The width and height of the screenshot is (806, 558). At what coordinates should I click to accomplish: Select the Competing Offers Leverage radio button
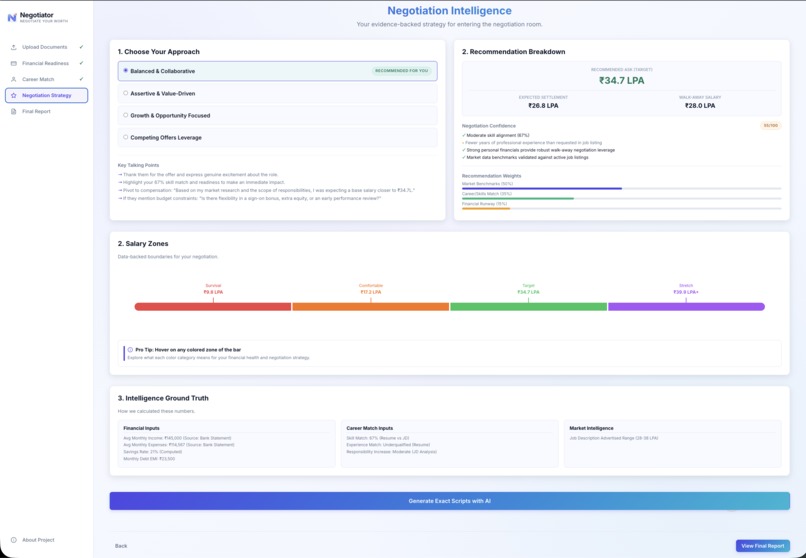[x=125, y=137]
